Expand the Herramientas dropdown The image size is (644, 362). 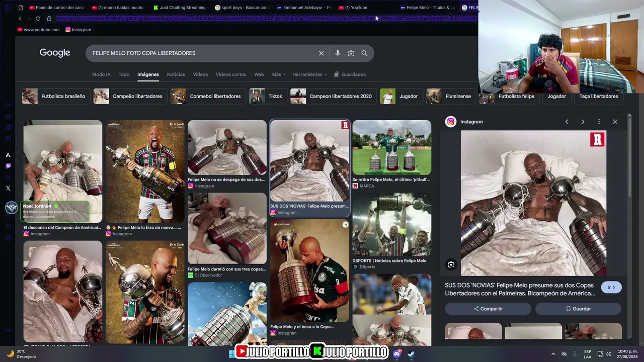coord(309,74)
